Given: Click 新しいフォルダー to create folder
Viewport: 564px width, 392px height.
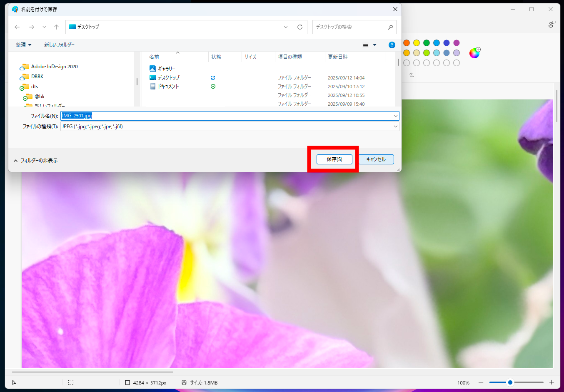Looking at the screenshot, I should click(59, 45).
